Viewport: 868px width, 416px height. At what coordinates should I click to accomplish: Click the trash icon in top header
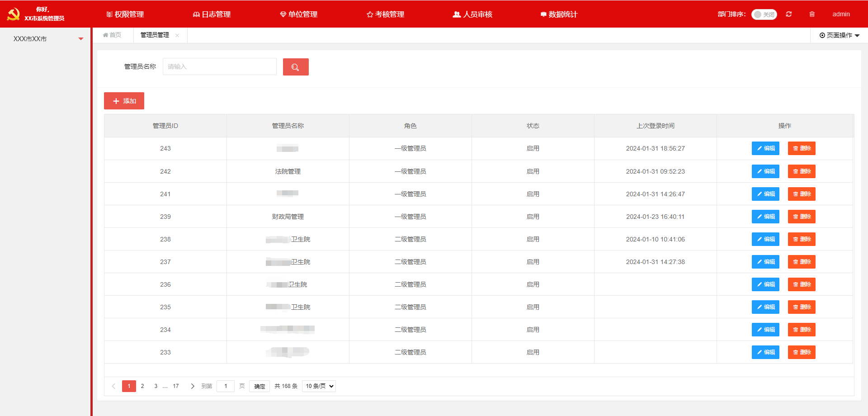(x=812, y=14)
